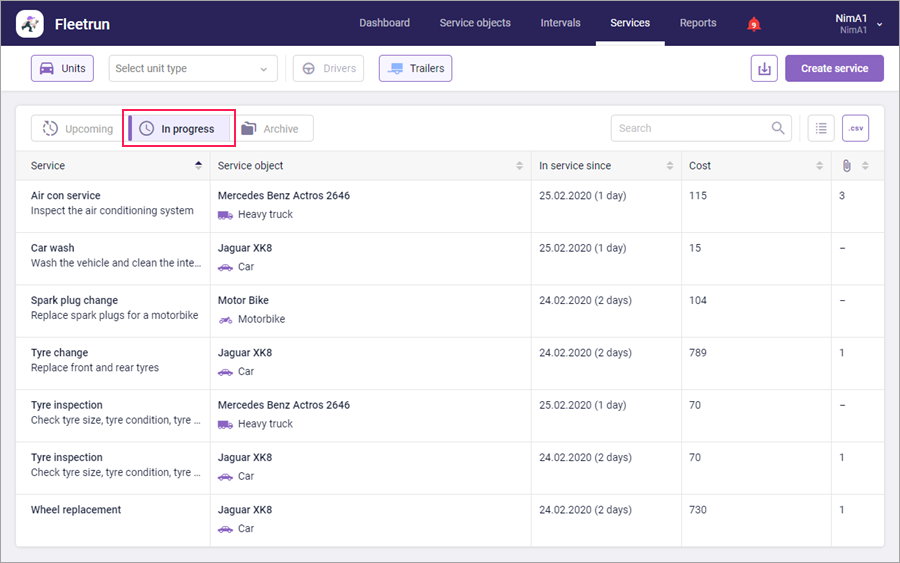Click the search magnifier icon
Image resolution: width=900 pixels, height=563 pixels.
(778, 128)
